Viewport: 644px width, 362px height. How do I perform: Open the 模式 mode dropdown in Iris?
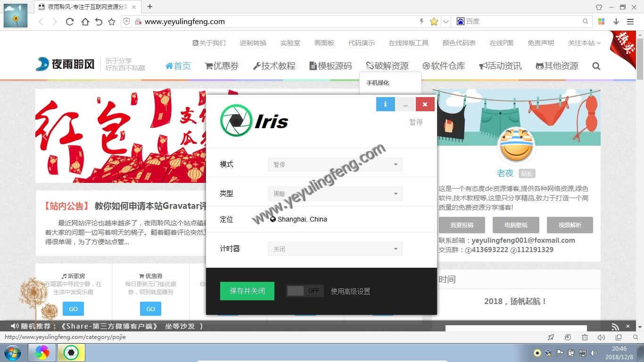(x=335, y=165)
